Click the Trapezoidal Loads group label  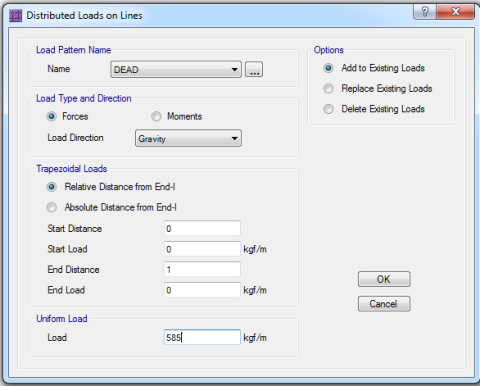coord(72,169)
